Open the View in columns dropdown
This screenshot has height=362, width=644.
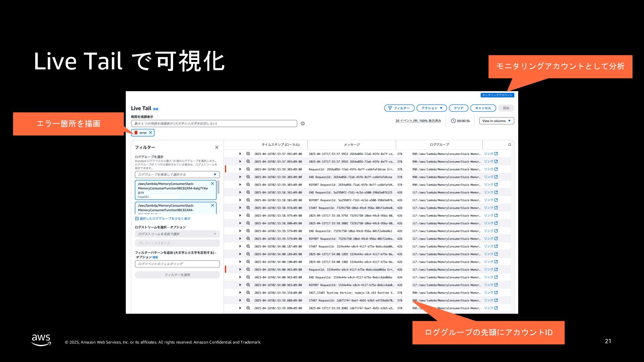496,121
